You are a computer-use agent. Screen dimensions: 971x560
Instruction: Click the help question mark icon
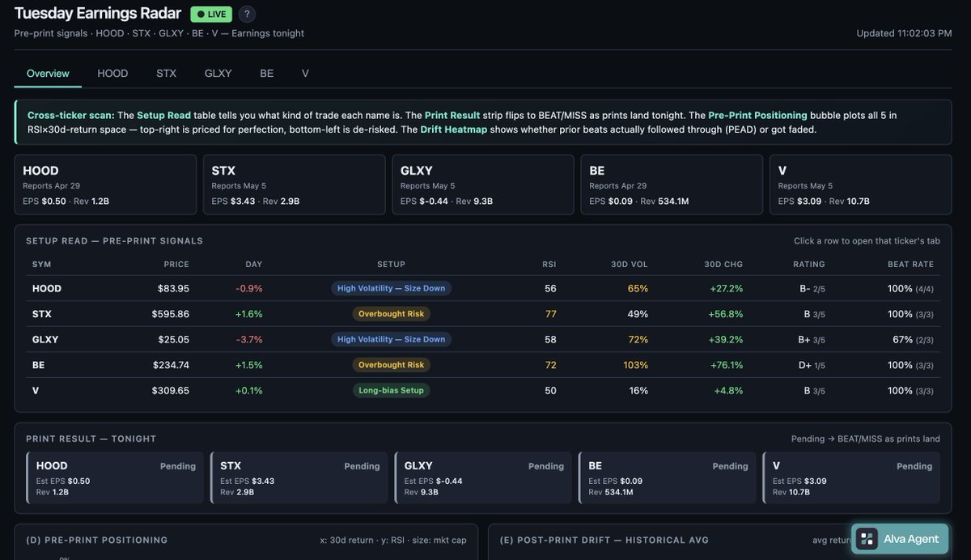pyautogui.click(x=247, y=14)
